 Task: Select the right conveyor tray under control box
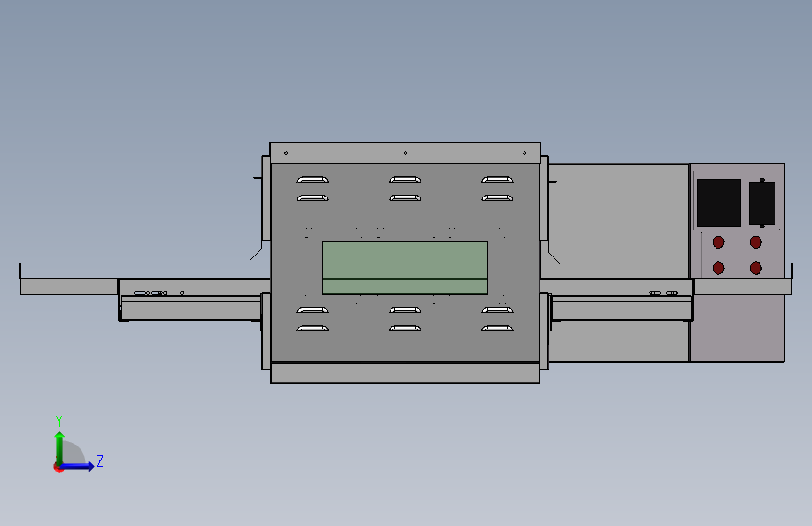(x=743, y=286)
